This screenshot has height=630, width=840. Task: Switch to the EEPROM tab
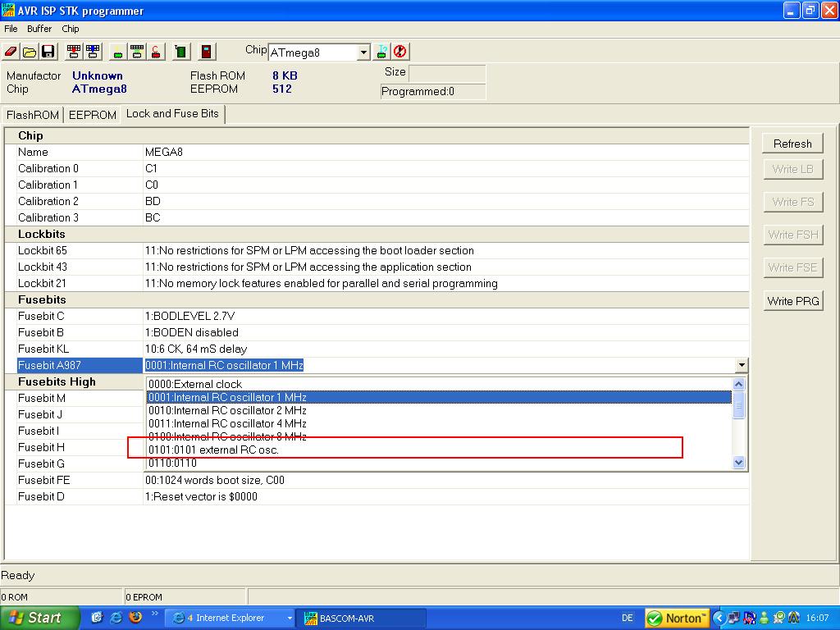tap(93, 115)
